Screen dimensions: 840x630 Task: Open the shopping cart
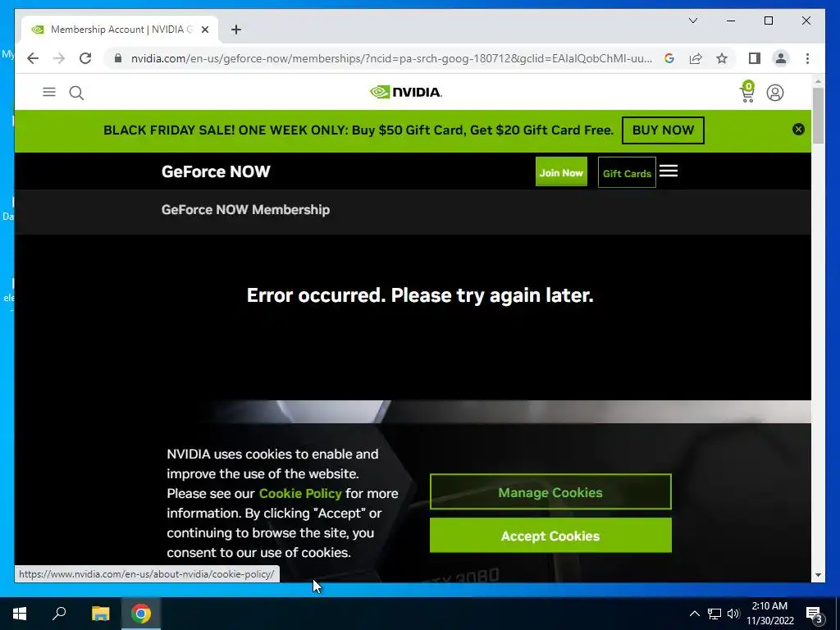747,92
